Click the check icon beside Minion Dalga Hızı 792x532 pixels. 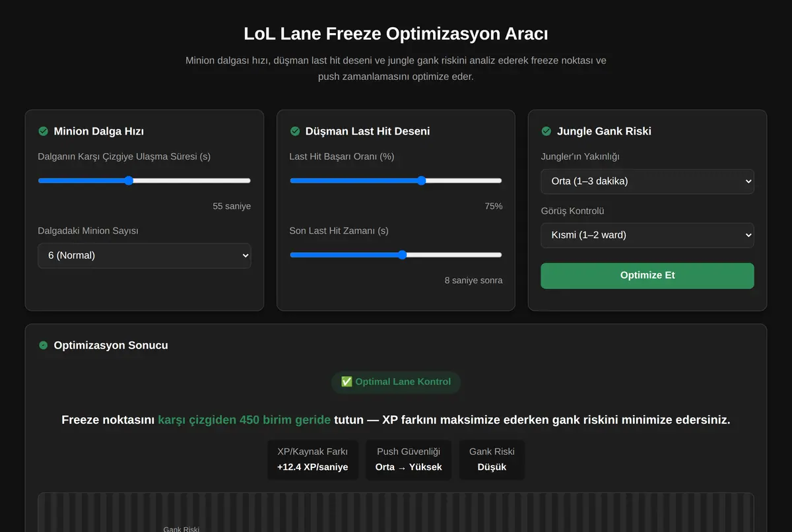(x=44, y=131)
